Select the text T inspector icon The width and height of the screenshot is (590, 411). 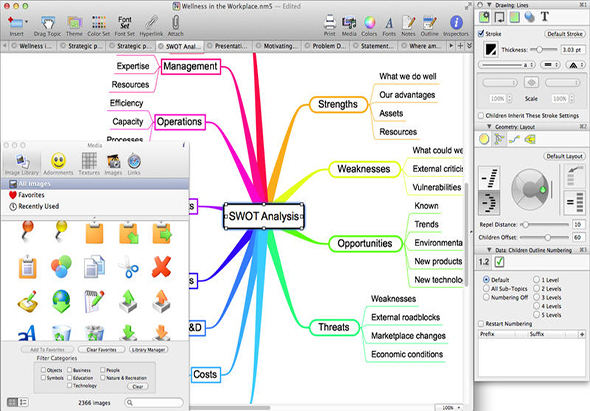544,17
